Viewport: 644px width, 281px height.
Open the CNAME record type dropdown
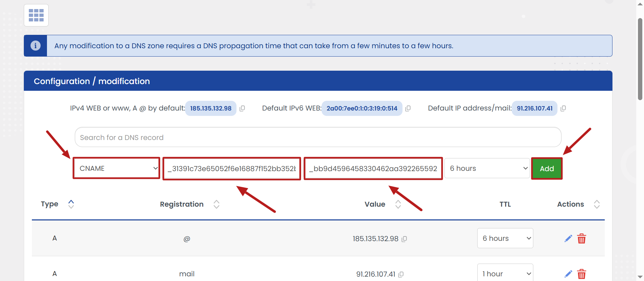coord(116,168)
